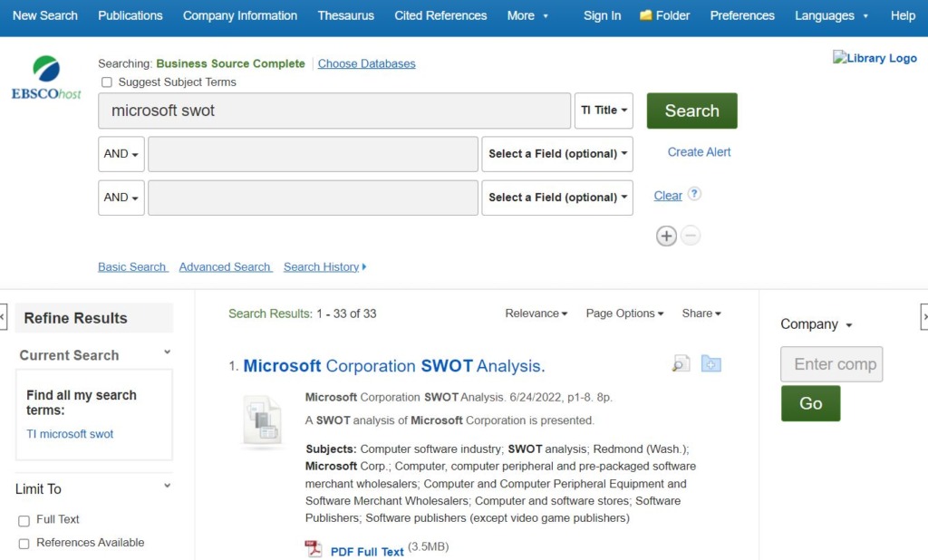Check the Full Text limiter
The width and height of the screenshot is (928, 560).
coord(24,521)
